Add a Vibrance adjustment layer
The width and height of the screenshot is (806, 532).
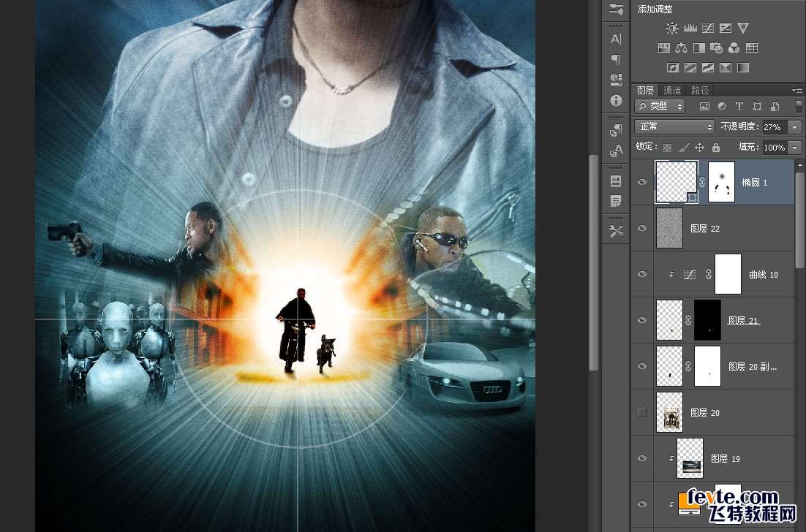pos(743,28)
